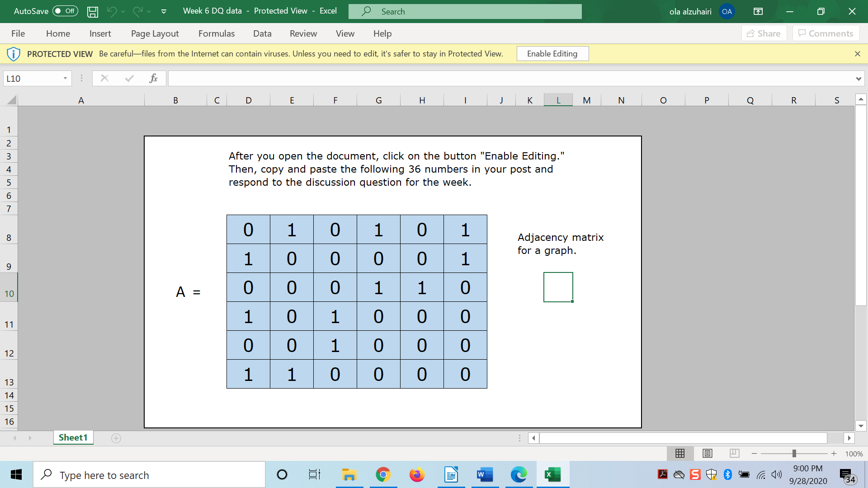Switch to the Data ribbon tab

click(x=262, y=33)
